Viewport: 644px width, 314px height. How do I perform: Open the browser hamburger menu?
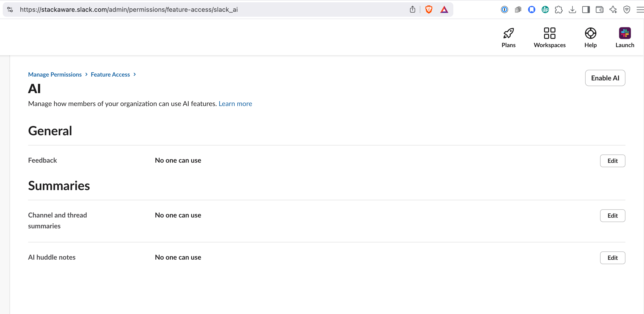[640, 10]
